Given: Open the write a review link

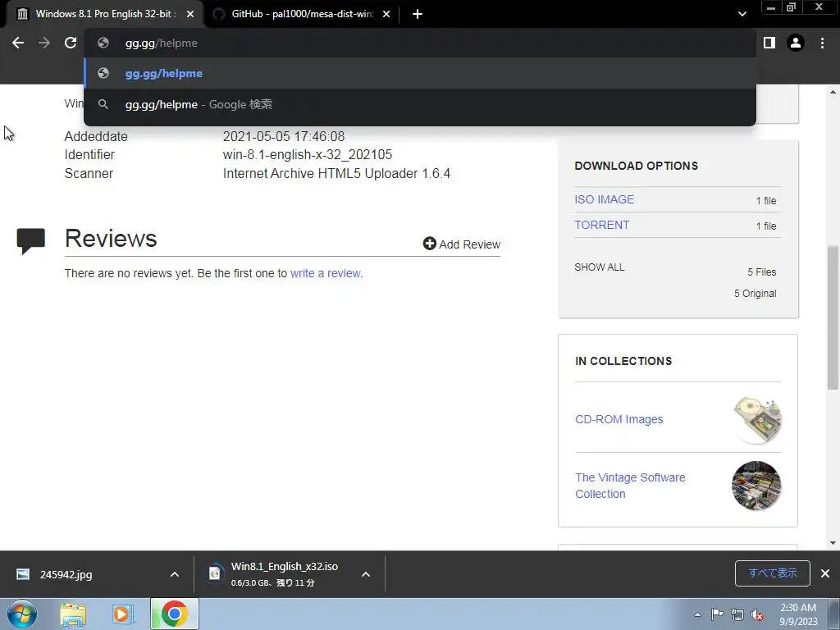Looking at the screenshot, I should 325,273.
